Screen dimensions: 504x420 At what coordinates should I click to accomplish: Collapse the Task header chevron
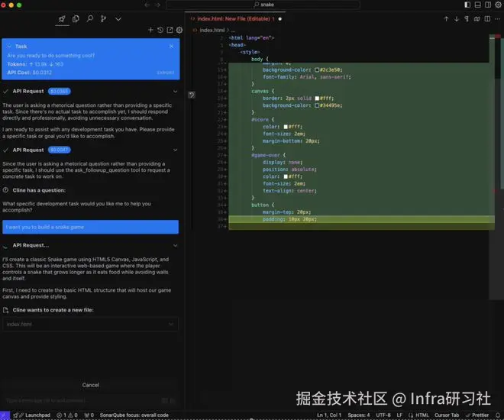click(x=9, y=47)
